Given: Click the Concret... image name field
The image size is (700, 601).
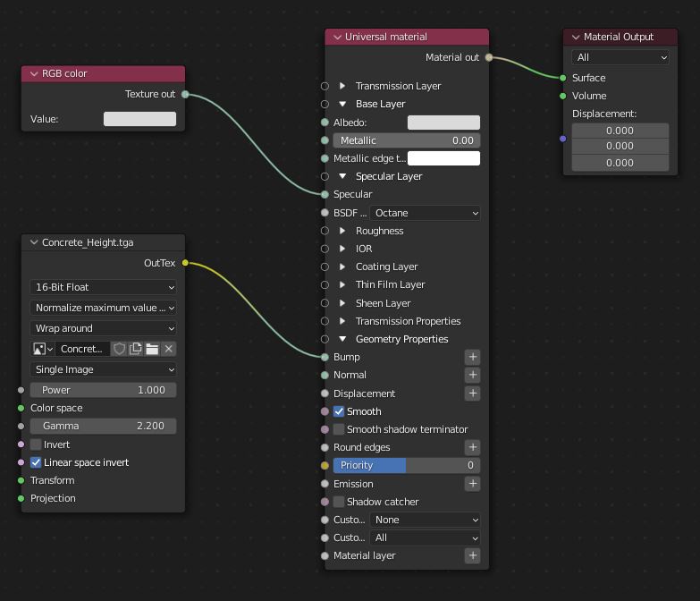Looking at the screenshot, I should [82, 349].
